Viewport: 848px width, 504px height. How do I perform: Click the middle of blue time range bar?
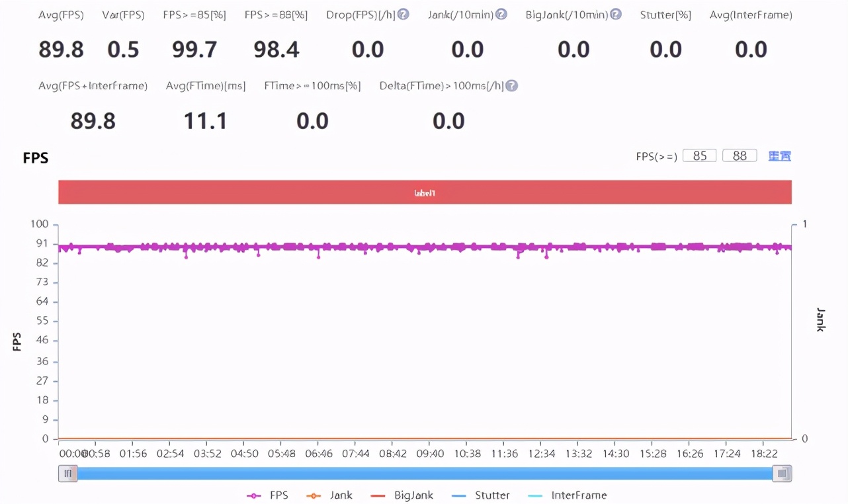click(x=425, y=474)
